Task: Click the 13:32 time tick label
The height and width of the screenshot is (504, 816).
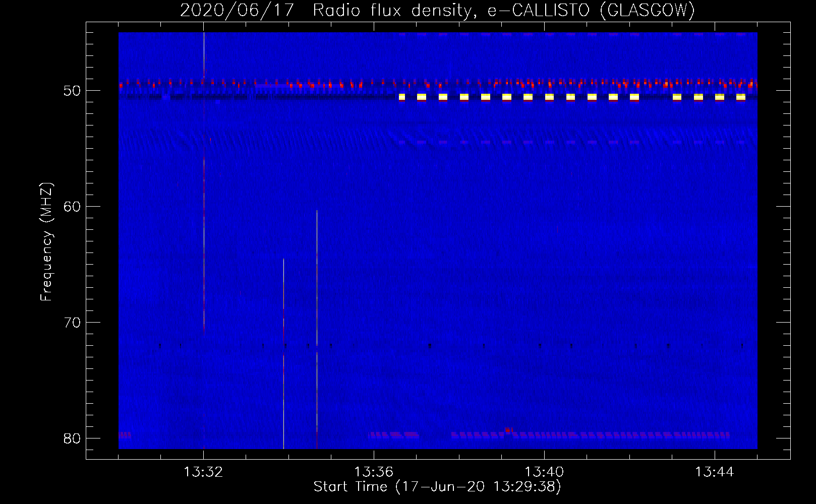Action: coord(203,472)
